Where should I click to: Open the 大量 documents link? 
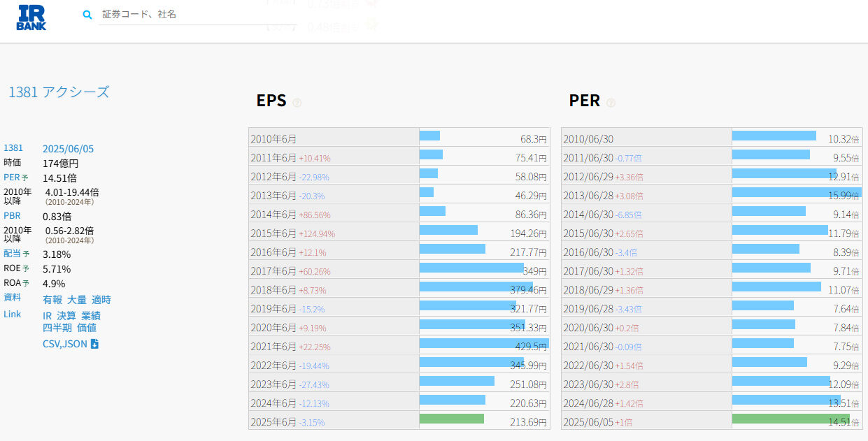[76, 300]
